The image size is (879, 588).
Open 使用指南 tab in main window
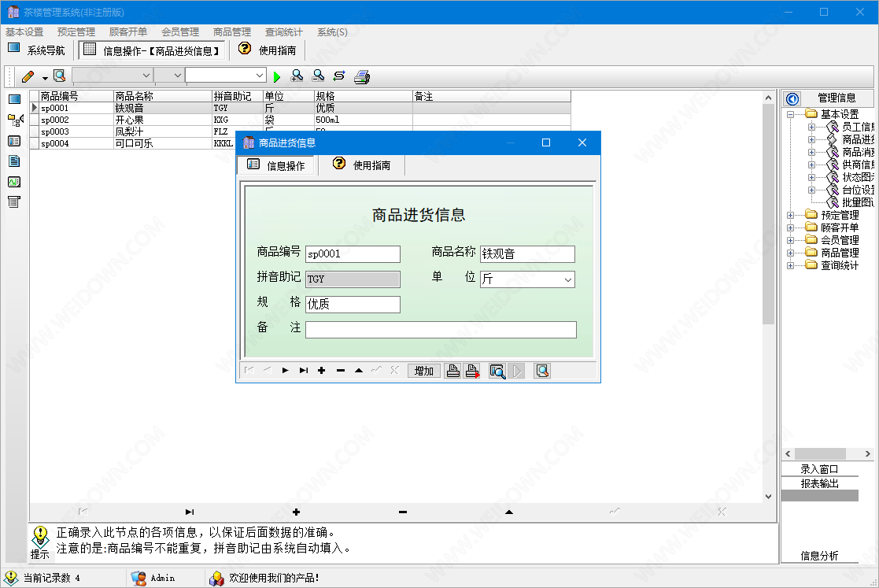click(x=268, y=50)
